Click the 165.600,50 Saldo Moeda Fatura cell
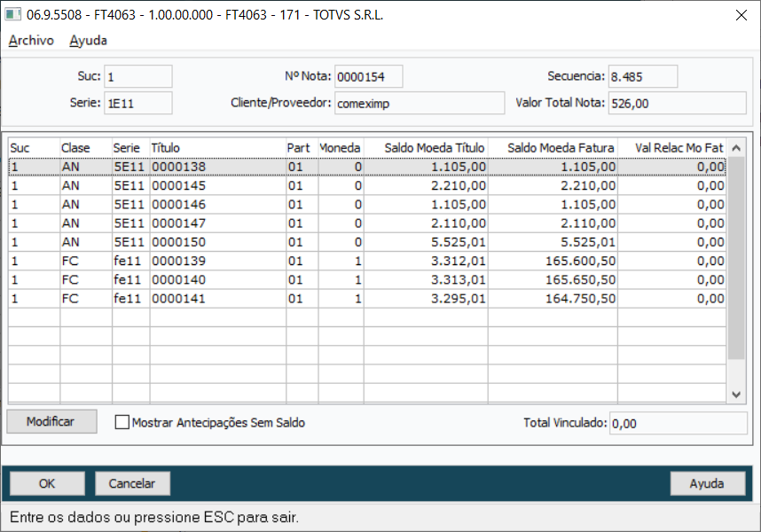The width and height of the screenshot is (761, 532). click(553, 261)
